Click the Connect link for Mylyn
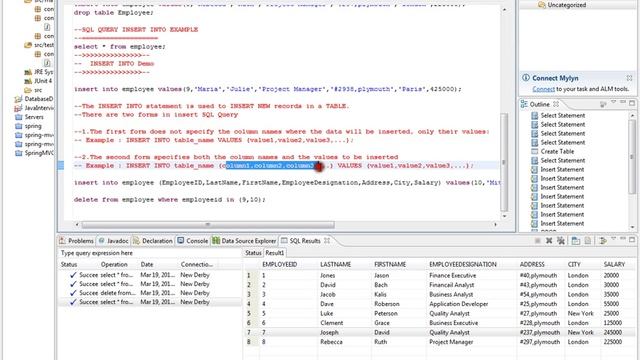The height and width of the screenshot is (360, 640). 543,89
